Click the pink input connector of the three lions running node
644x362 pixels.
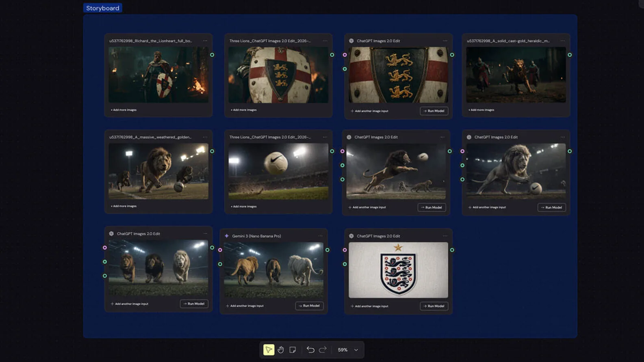tap(105, 248)
